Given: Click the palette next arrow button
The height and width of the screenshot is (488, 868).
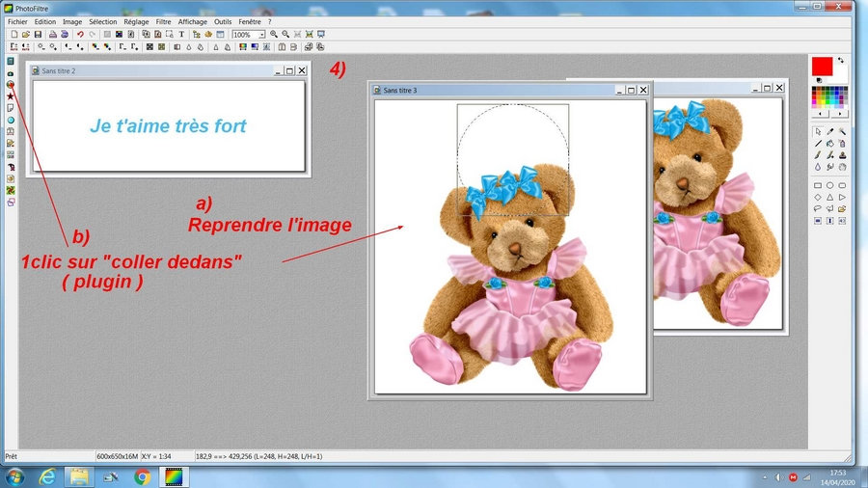Looking at the screenshot, I should (x=839, y=114).
